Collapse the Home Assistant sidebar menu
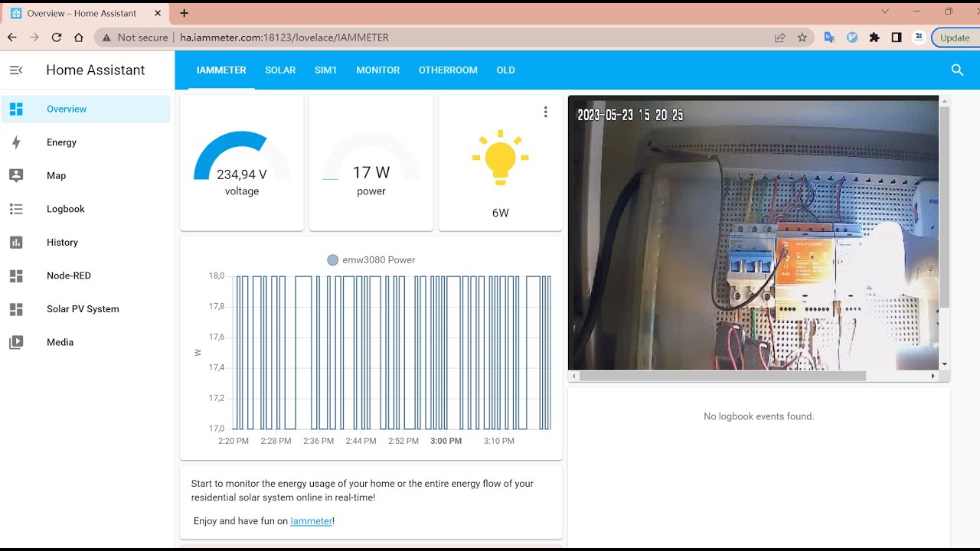The width and height of the screenshot is (980, 551). (16, 70)
